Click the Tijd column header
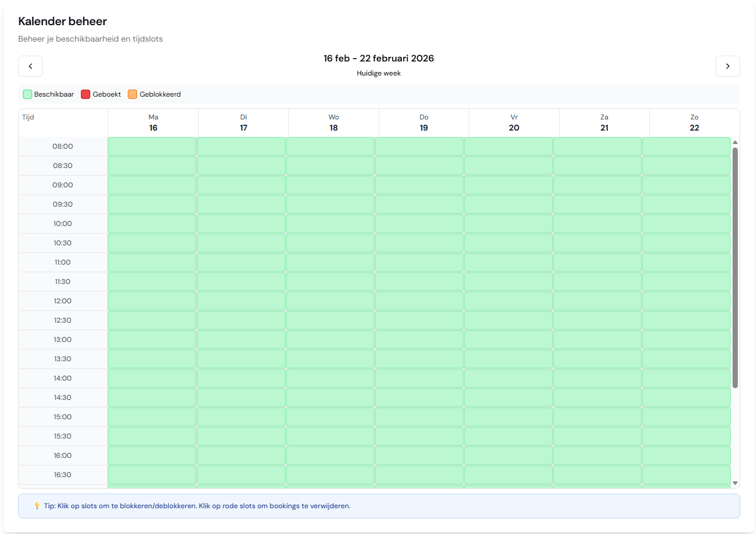The image size is (756, 534). [27, 117]
